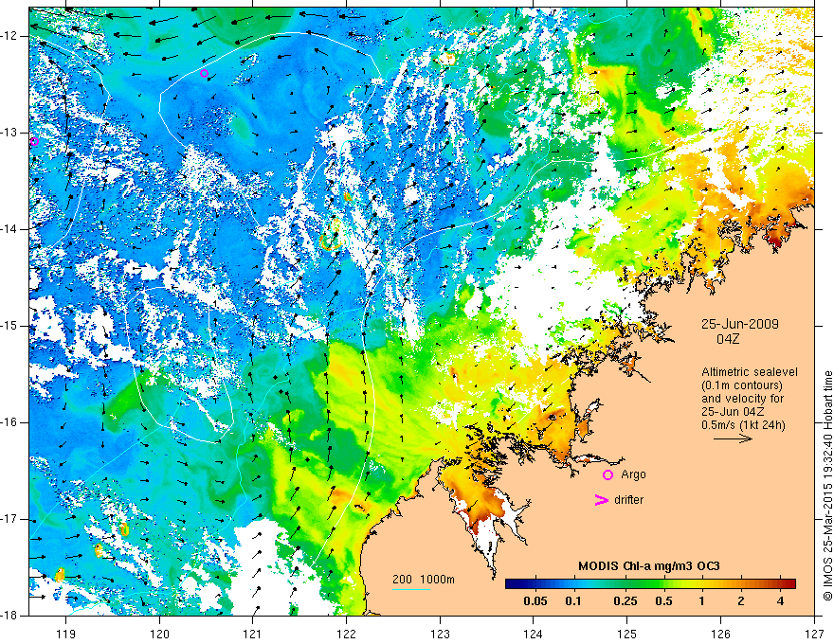Viewport: 834px width, 644px height.
Task: Click the colorbar value '0.1'
Action: coord(572,601)
